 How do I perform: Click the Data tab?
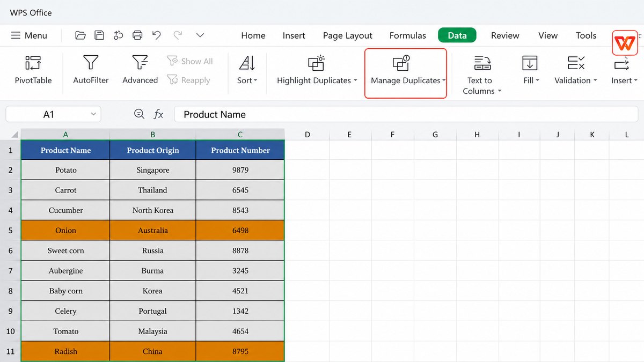457,35
